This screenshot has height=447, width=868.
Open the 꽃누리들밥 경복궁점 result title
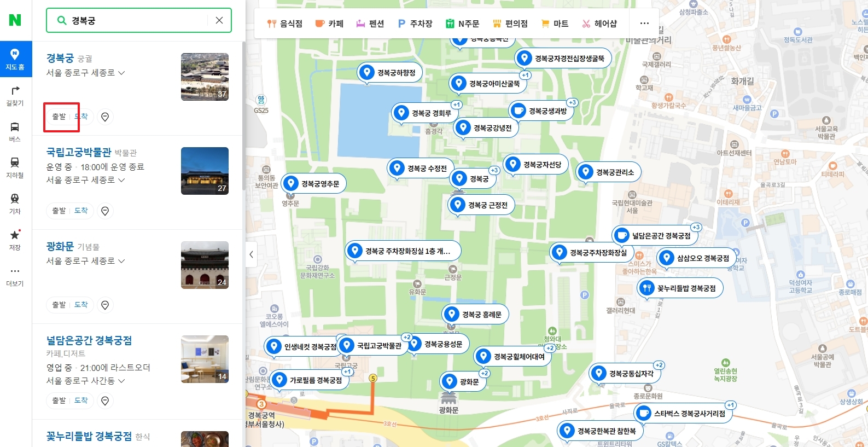pyautogui.click(x=89, y=436)
